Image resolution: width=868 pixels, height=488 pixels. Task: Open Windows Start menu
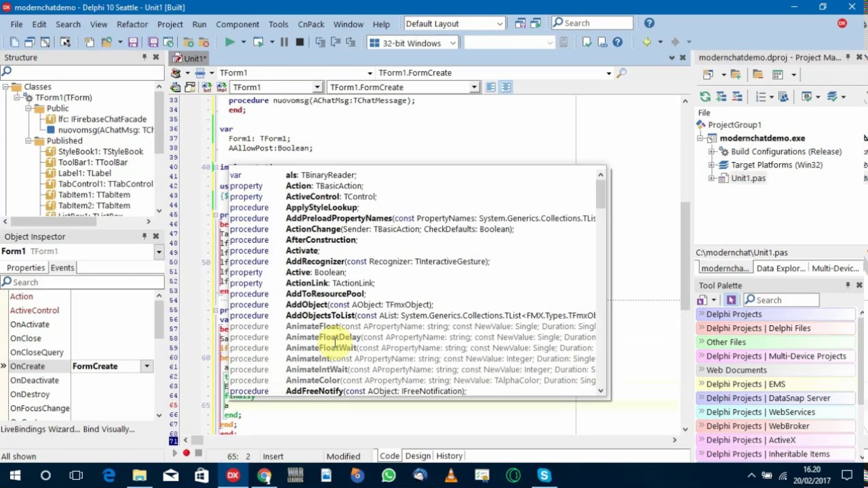[15, 476]
